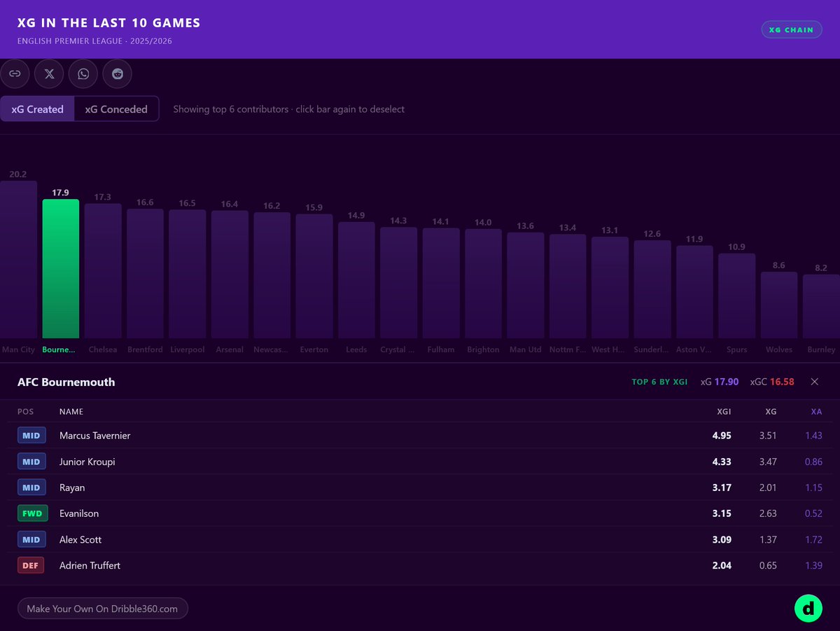840x631 pixels.
Task: Open Make Your Own On Dribble360.com
Action: [102, 609]
